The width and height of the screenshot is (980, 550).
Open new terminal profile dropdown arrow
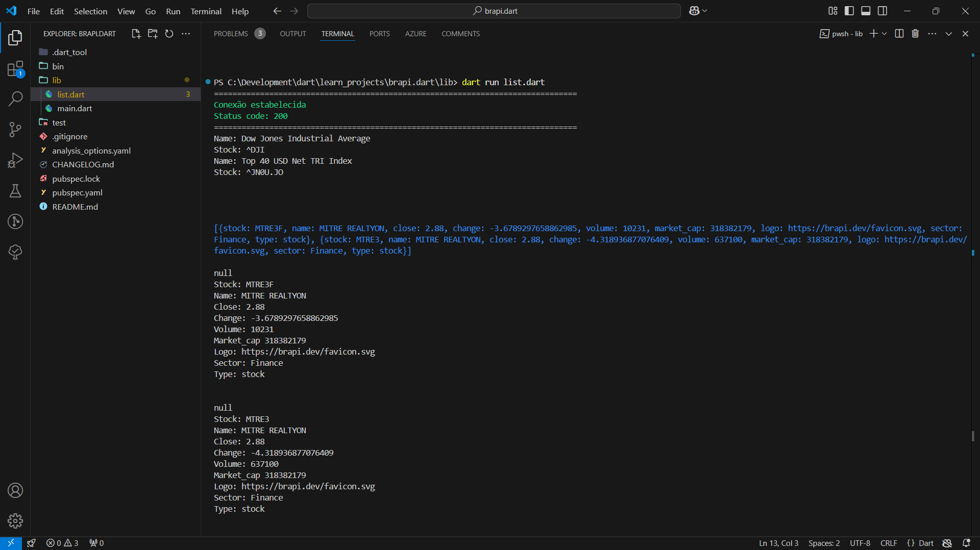(x=885, y=34)
